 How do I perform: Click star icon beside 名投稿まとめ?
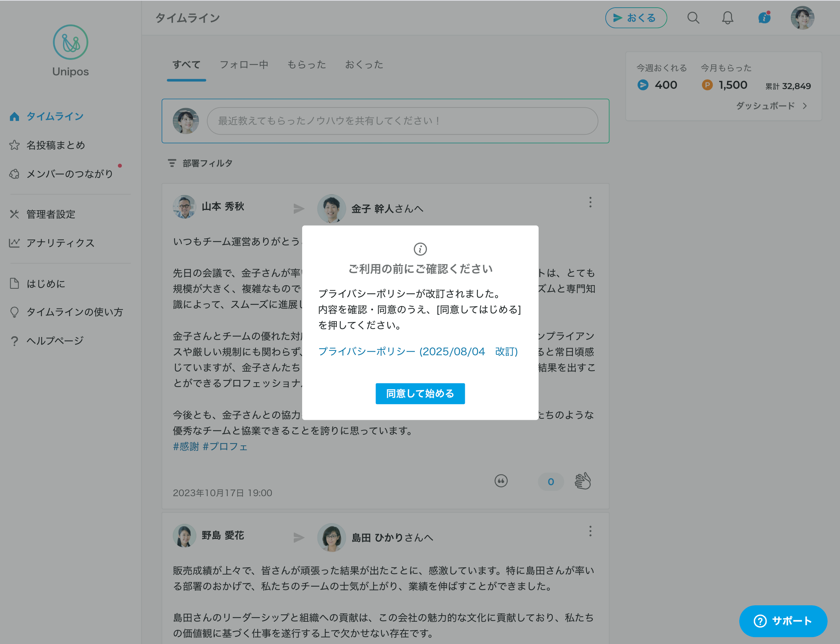pyautogui.click(x=15, y=145)
